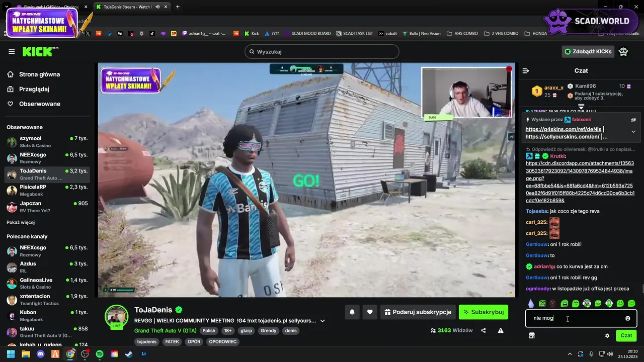Click the share stream icon

click(484, 330)
